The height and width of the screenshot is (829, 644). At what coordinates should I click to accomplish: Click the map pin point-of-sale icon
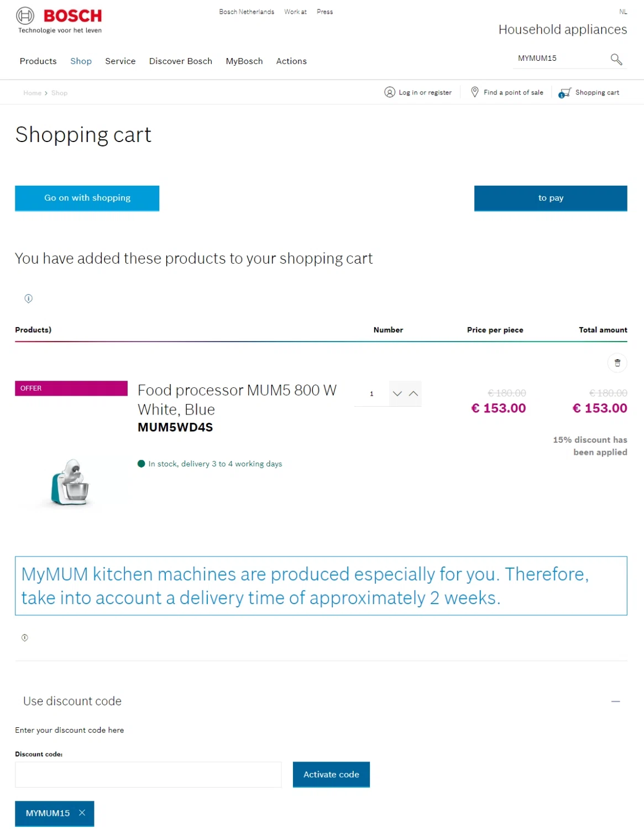474,92
